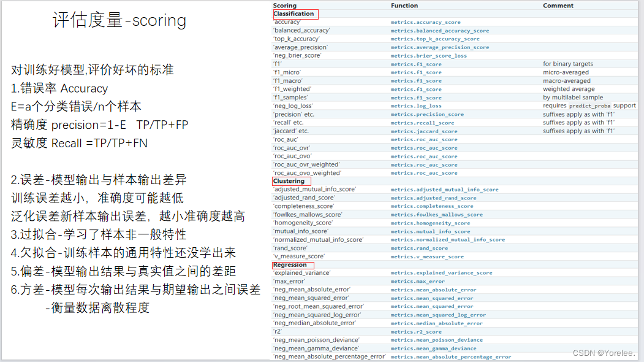
Task: Select the 'r2' scoring cell
Action: [278, 331]
